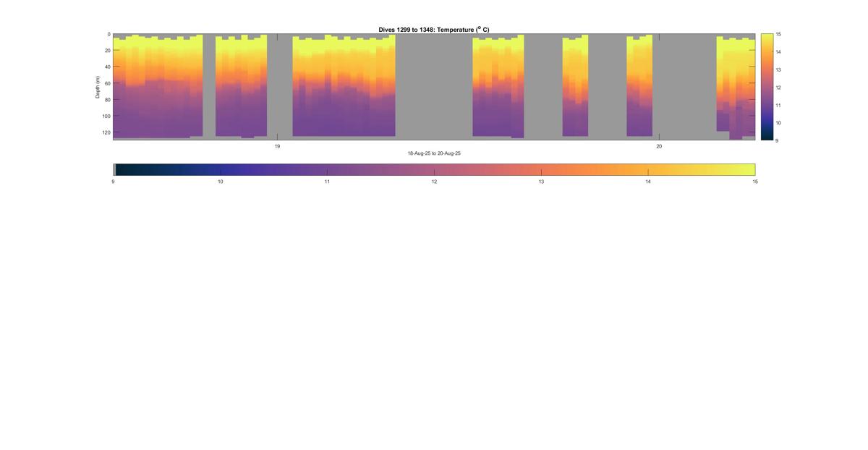Click the "11" tick beside the vertical colorbar
868x450 pixels.
(x=778, y=105)
